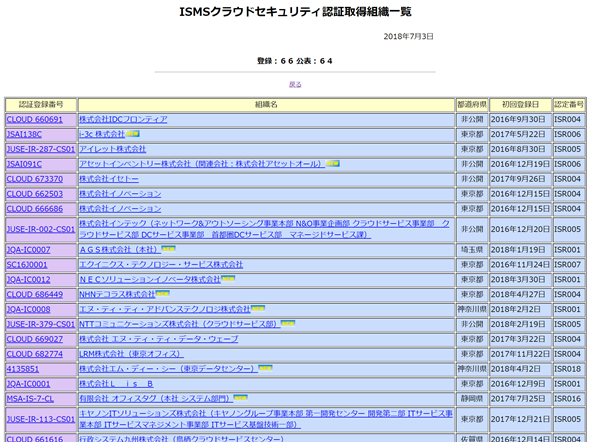Select 埼玉県 prefecture cell
Screen dimensions: 590x442
click(x=472, y=250)
